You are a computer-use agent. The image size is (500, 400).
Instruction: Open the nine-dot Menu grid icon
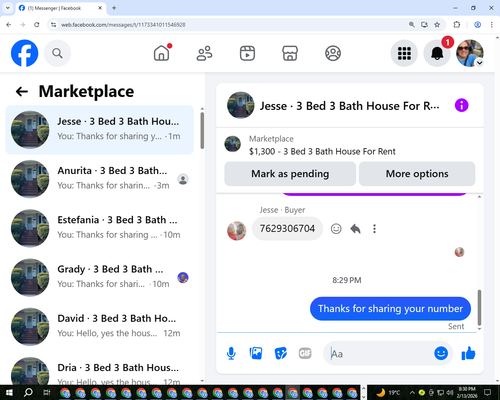pyautogui.click(x=404, y=53)
